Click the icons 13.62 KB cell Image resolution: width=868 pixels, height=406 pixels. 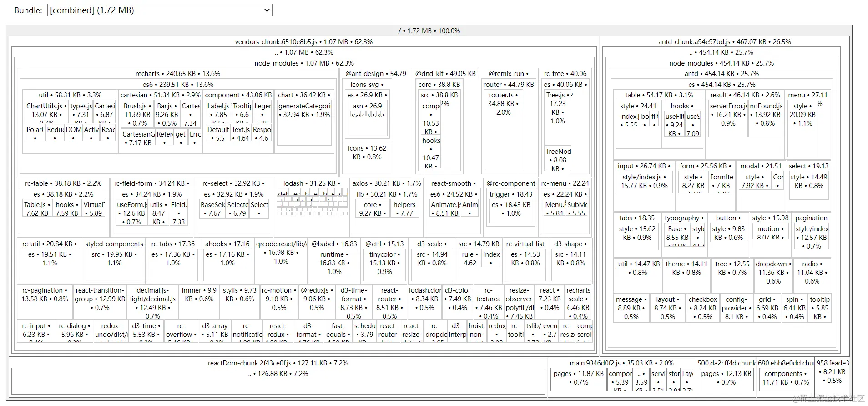coord(367,157)
